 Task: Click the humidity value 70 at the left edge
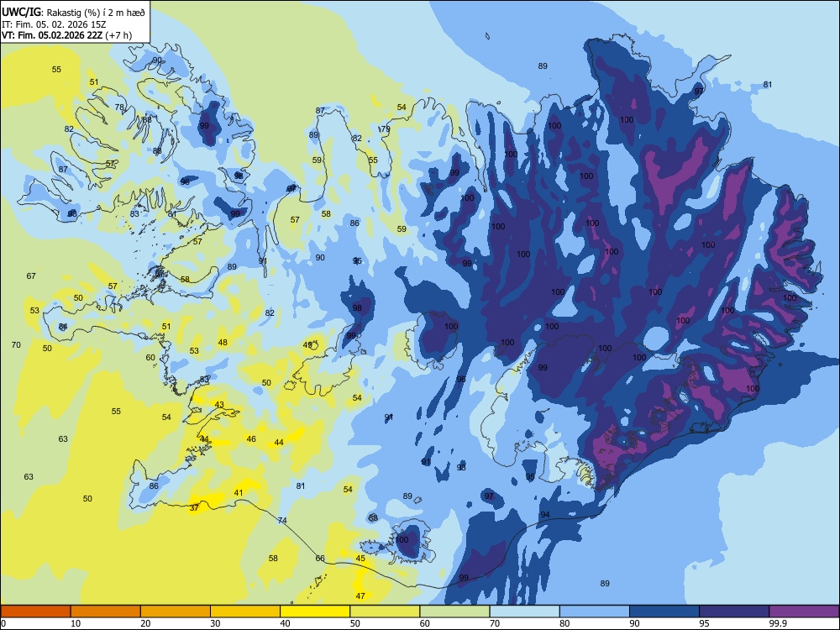pos(16,345)
